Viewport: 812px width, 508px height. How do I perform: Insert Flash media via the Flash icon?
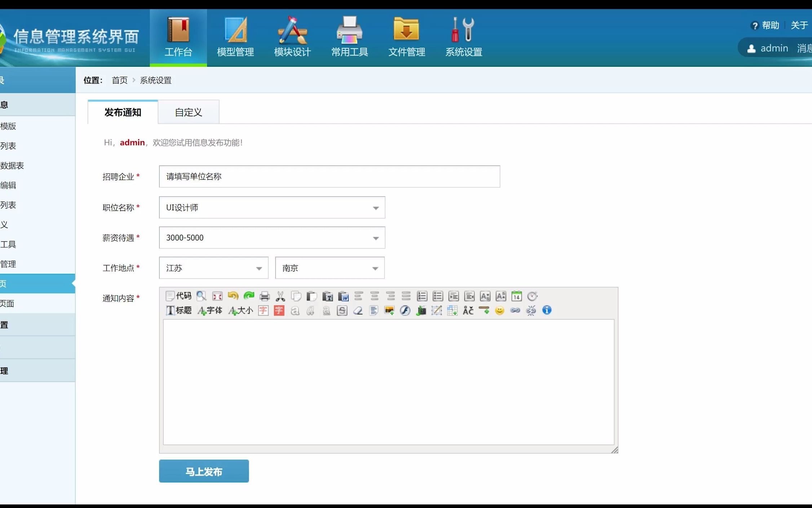click(x=405, y=310)
